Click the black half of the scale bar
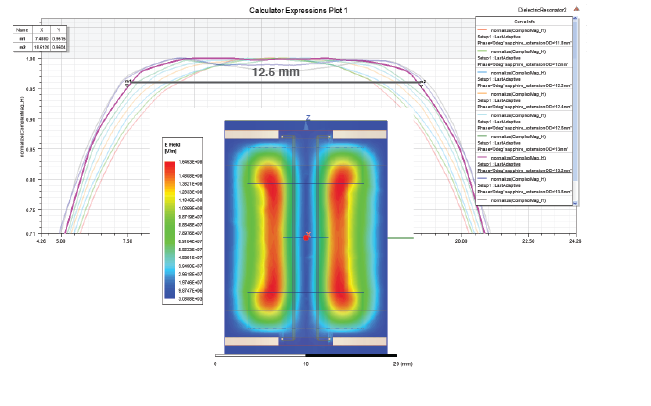 (x=351, y=355)
